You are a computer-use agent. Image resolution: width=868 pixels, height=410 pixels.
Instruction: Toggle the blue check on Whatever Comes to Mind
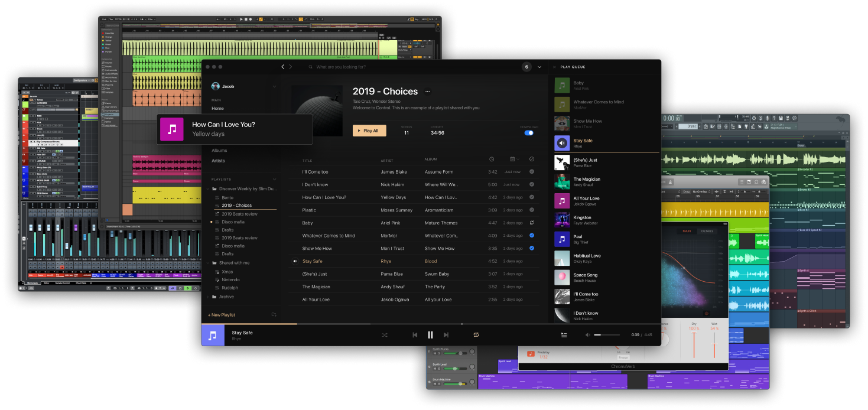[x=532, y=236]
